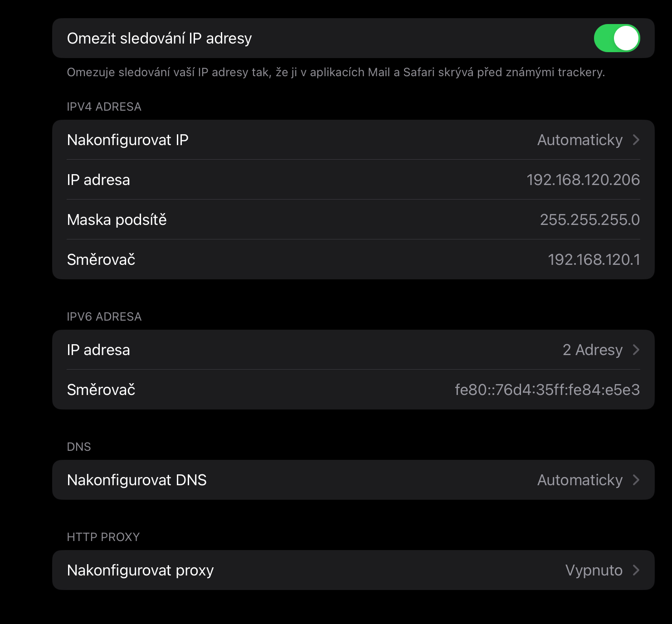Click "Nakonfigurovat DNS" label
This screenshot has width=672, height=624.
coord(137,480)
